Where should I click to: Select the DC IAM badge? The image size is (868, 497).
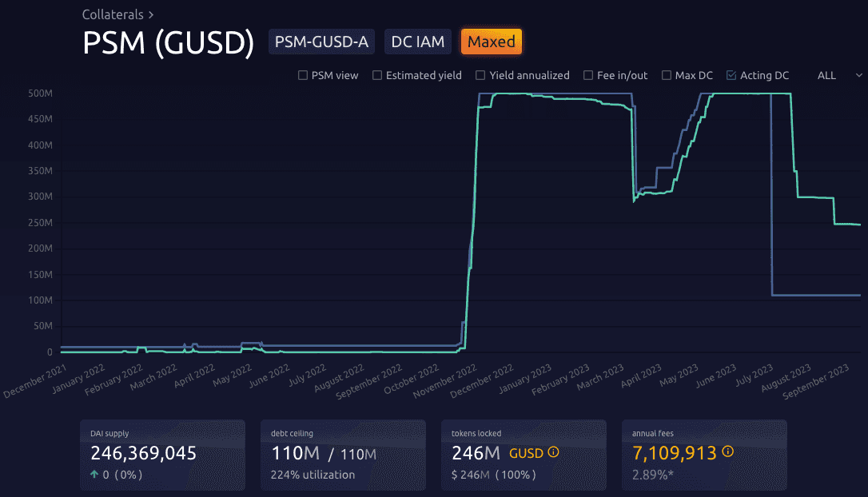pyautogui.click(x=418, y=42)
